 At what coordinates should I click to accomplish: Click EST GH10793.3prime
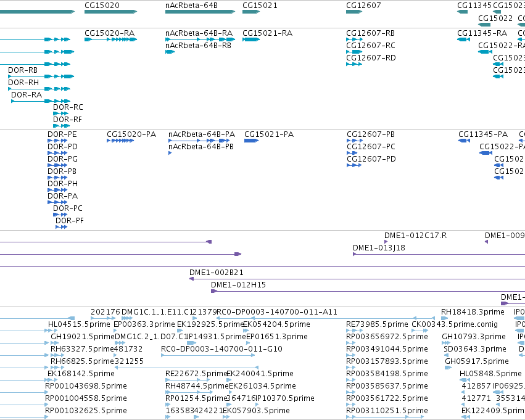tap(474, 337)
